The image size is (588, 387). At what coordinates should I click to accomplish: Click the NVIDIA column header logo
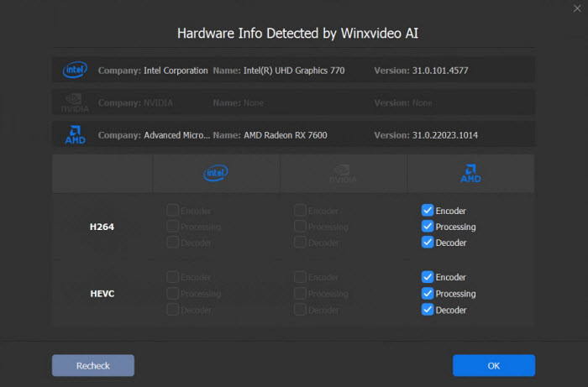click(x=343, y=174)
